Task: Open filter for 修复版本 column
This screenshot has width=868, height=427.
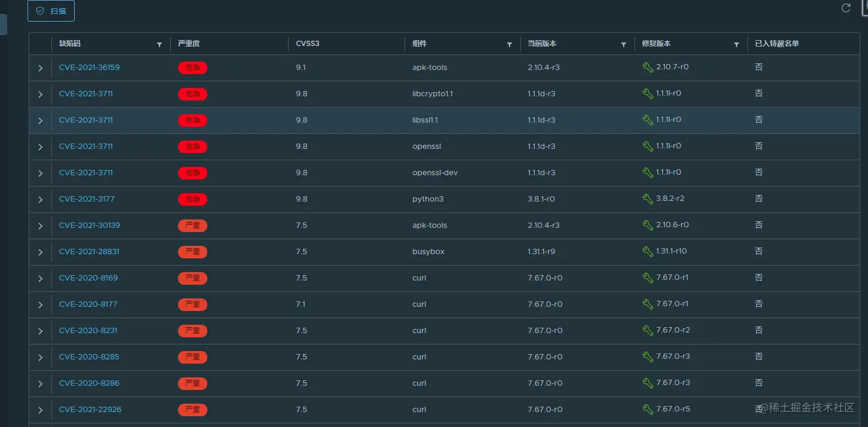Action: [x=737, y=45]
